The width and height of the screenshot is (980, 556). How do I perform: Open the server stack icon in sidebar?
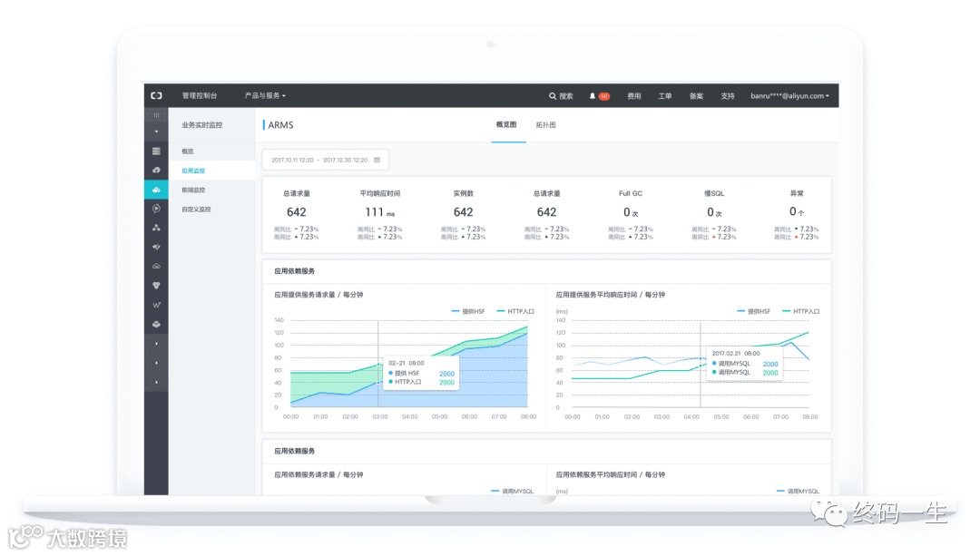click(x=156, y=151)
